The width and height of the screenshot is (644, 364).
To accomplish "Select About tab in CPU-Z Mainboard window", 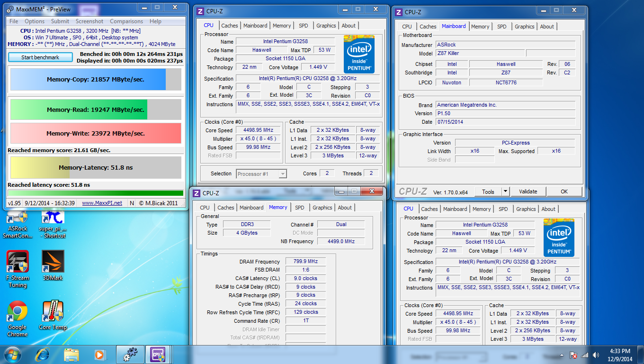I will pyautogui.click(x=547, y=27).
